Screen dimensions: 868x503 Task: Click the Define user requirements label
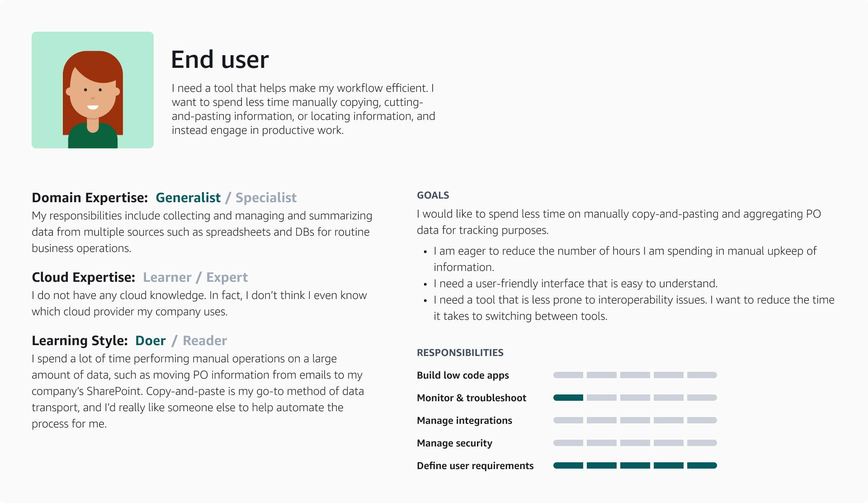[x=475, y=465]
